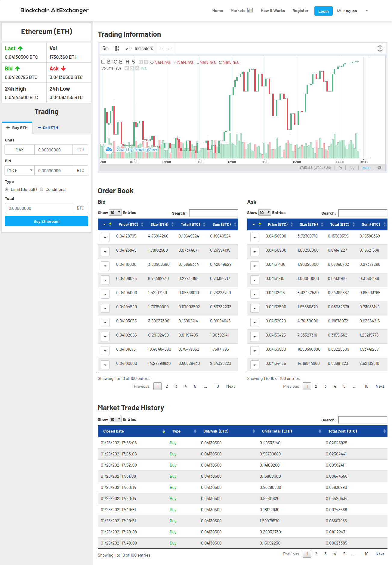Expand Bid row priced 0.04128795

(x=105, y=237)
